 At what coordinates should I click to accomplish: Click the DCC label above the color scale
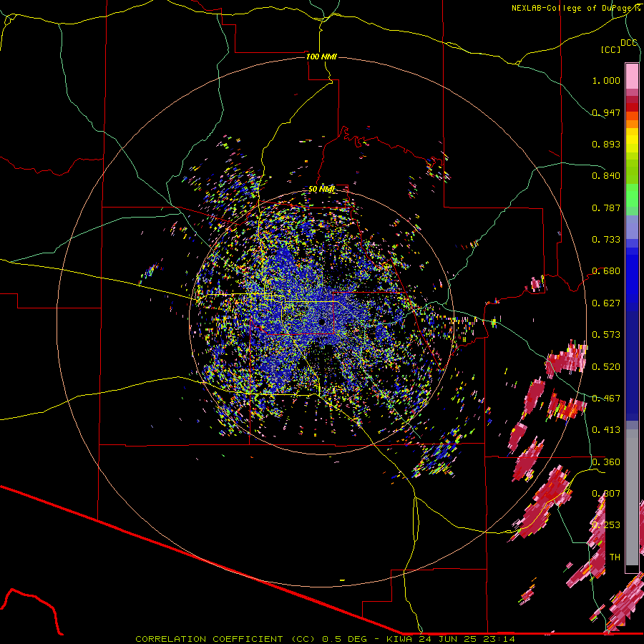pyautogui.click(x=629, y=43)
